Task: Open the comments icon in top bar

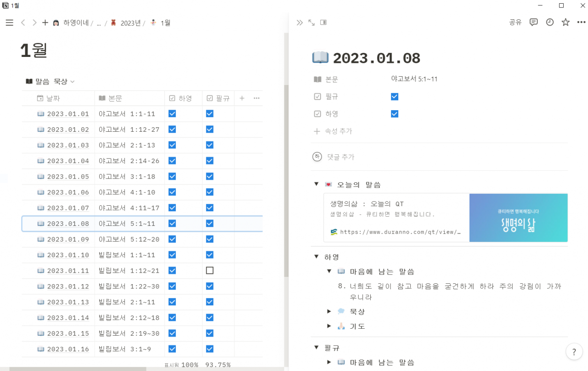Action: (533, 22)
